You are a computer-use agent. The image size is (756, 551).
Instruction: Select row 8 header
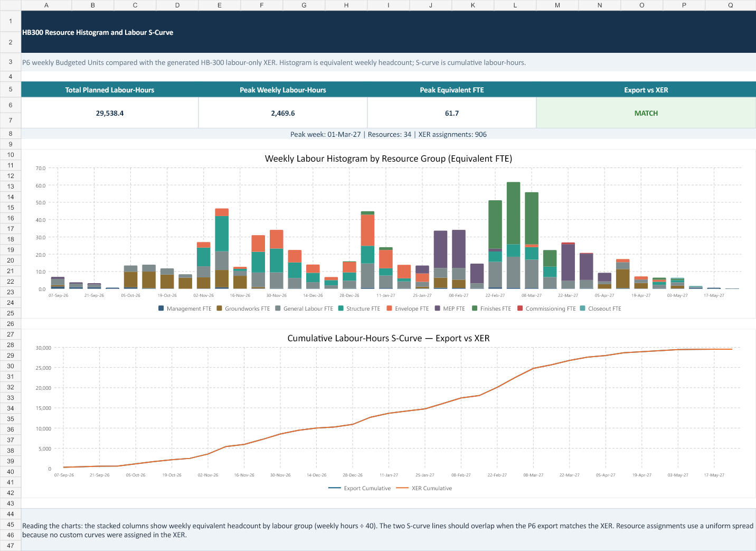[11, 134]
